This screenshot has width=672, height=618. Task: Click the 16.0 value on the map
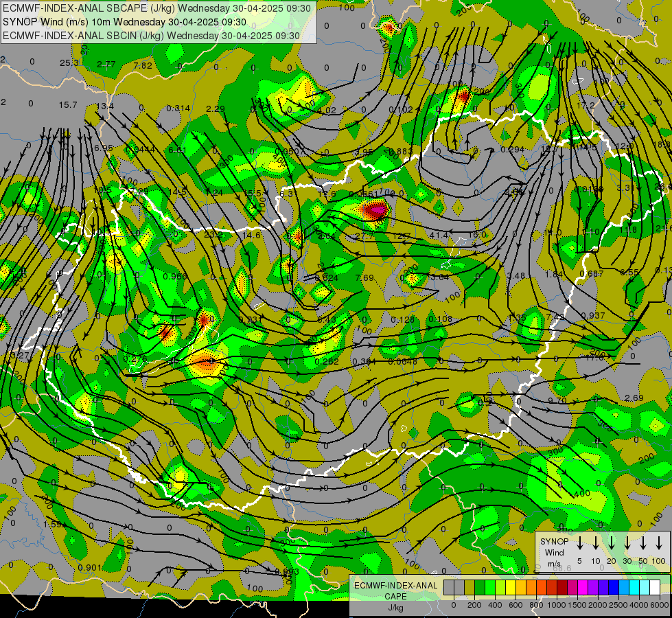476,235
